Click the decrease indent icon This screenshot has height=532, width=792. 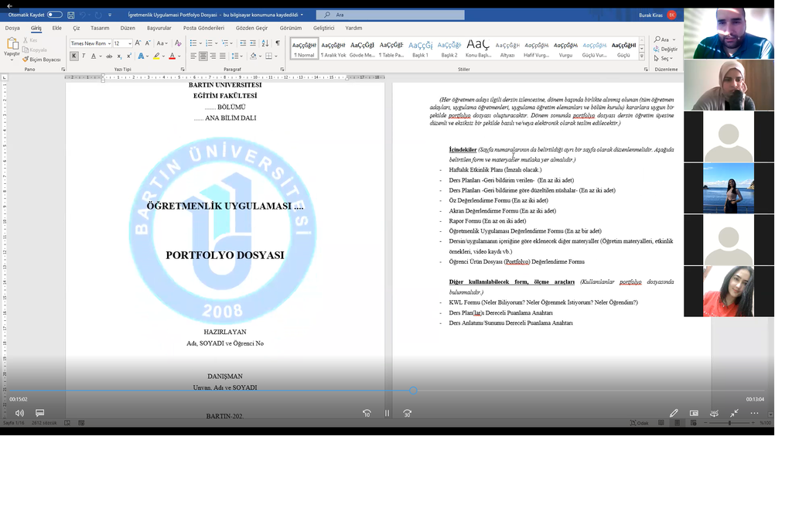[x=243, y=43]
